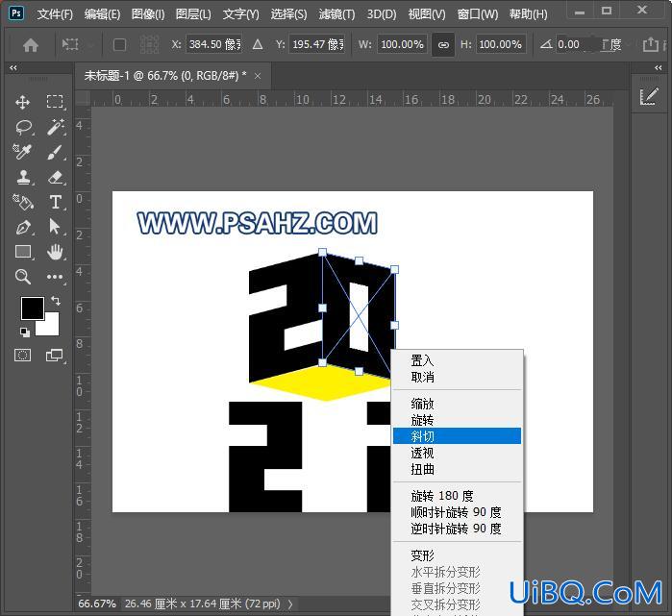Expand the left toolbar double arrows
The height and width of the screenshot is (616, 672).
13,67
